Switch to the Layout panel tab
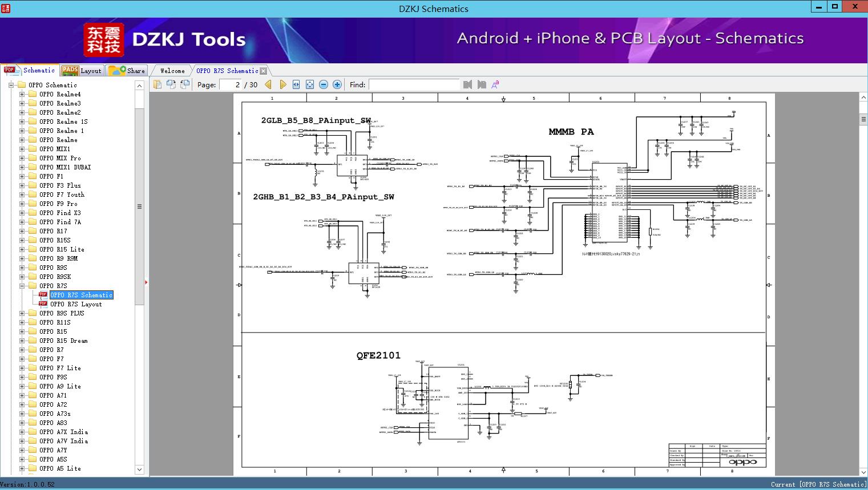 [x=82, y=70]
